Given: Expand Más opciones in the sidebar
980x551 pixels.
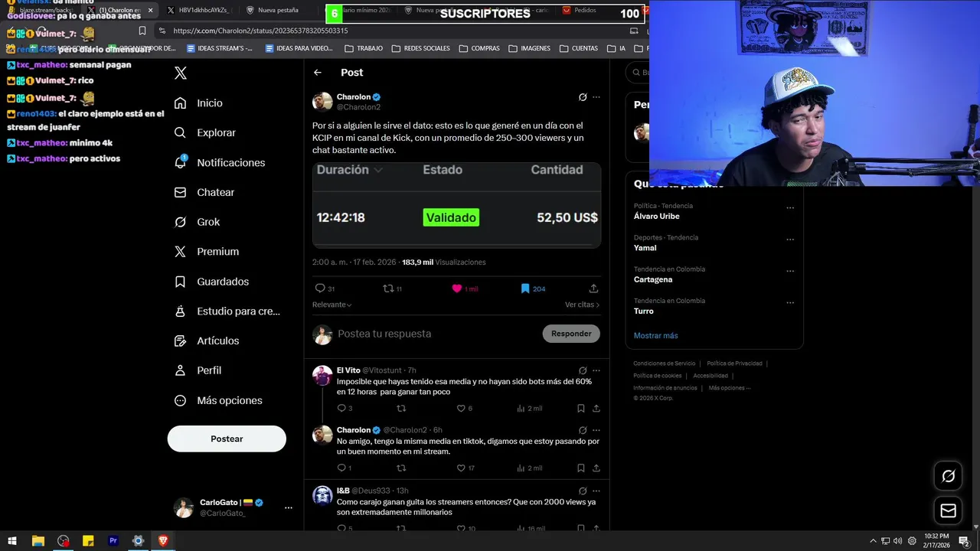Looking at the screenshot, I should 219,400.
